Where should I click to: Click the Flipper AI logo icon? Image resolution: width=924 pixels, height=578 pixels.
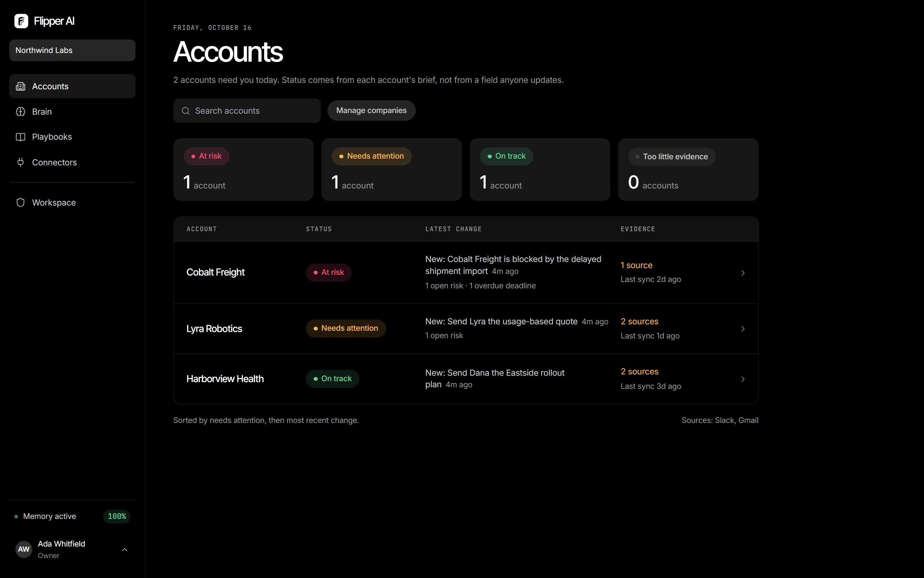[x=21, y=21]
